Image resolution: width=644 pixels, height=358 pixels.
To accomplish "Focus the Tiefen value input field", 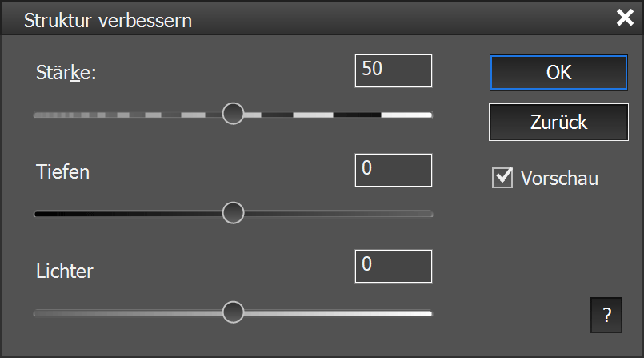I will (393, 170).
